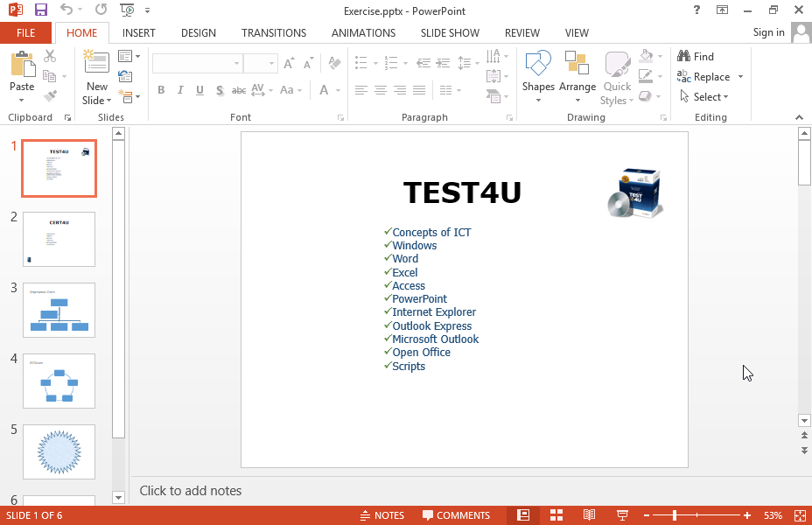Screen dimensions: 812x525
Task: Click Increase Font Size icon
Action: pyautogui.click(x=289, y=63)
